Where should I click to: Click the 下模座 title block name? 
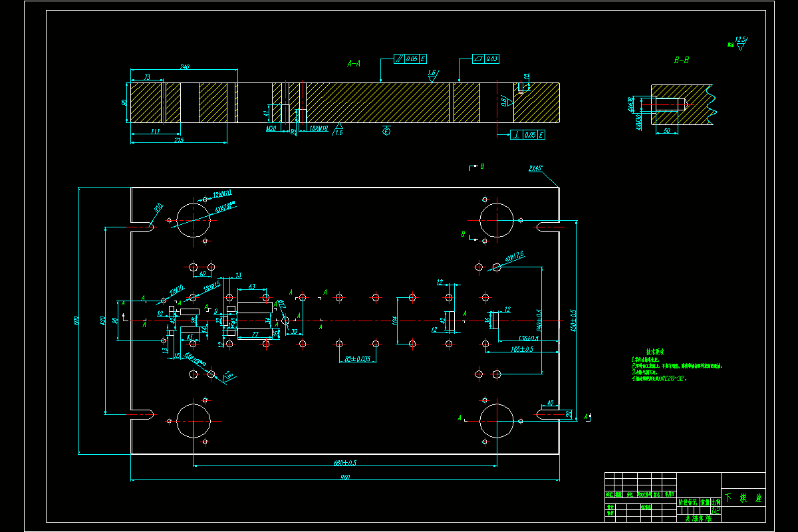pos(743,497)
